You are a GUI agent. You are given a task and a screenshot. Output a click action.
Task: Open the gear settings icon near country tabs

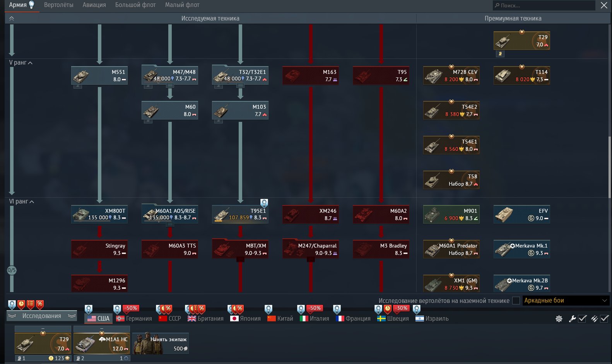(x=559, y=319)
